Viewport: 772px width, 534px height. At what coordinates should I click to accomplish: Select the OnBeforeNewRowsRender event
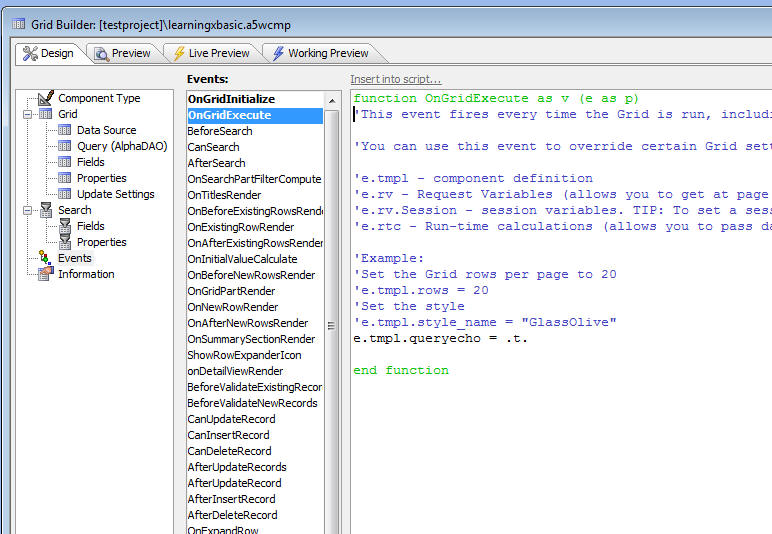(255, 275)
